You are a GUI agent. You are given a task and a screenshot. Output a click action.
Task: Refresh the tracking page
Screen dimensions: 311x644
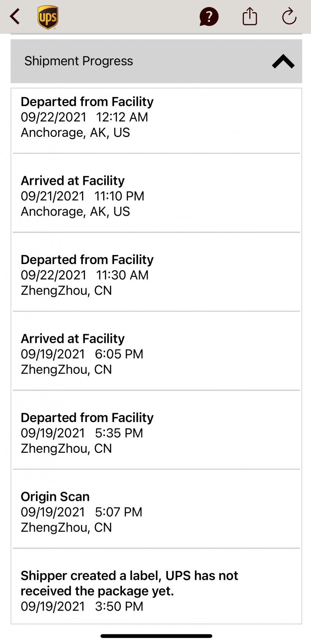click(x=289, y=16)
